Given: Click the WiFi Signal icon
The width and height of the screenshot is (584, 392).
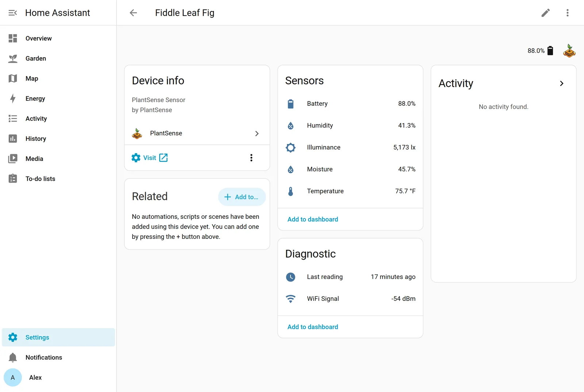Looking at the screenshot, I should (291, 299).
